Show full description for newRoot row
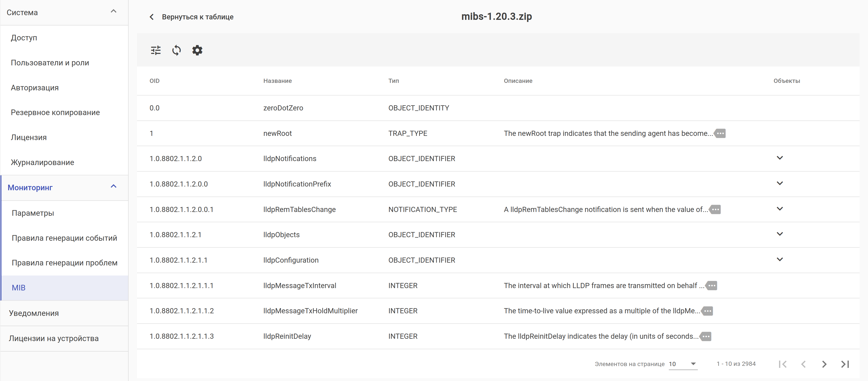This screenshot has height=381, width=868. 720,133
